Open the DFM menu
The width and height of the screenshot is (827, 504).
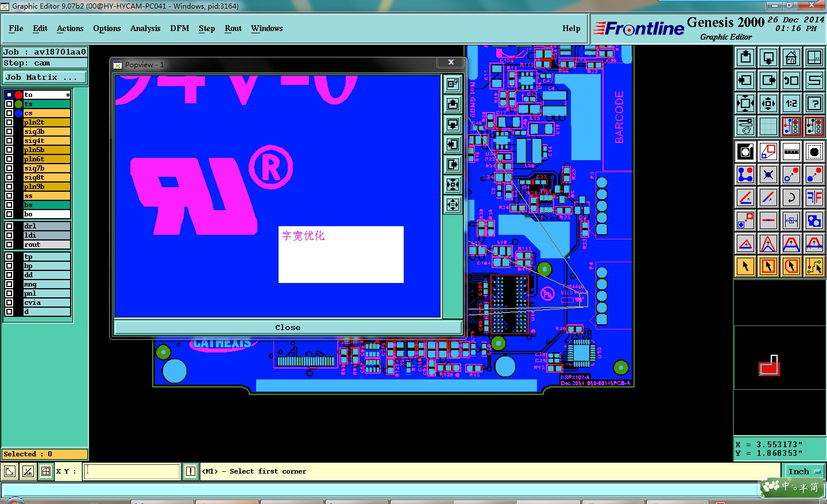pos(180,28)
